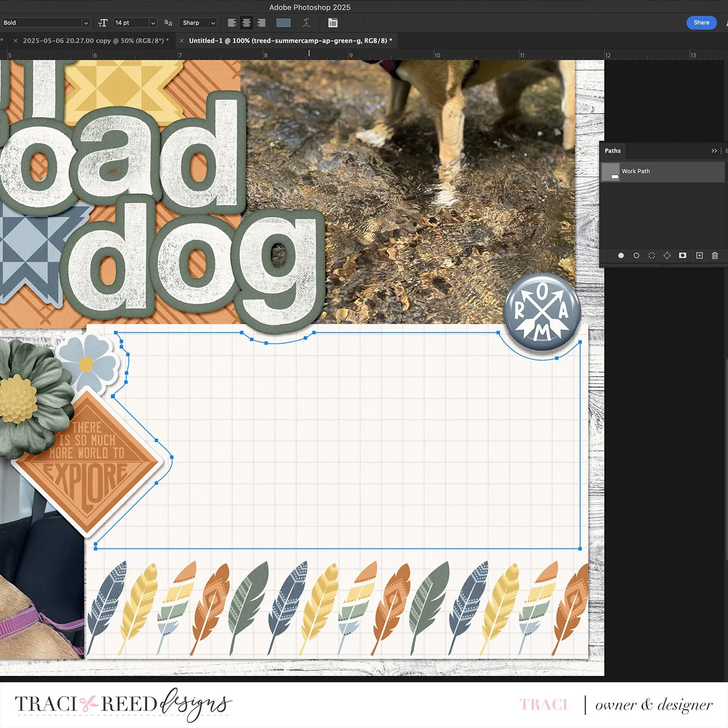This screenshot has height=728, width=728.
Task: Click the fill path with foreground color icon
Action: pos(621,255)
